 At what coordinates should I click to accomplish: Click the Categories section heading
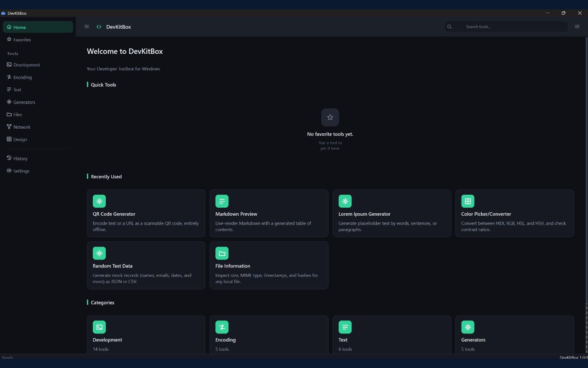(x=102, y=302)
